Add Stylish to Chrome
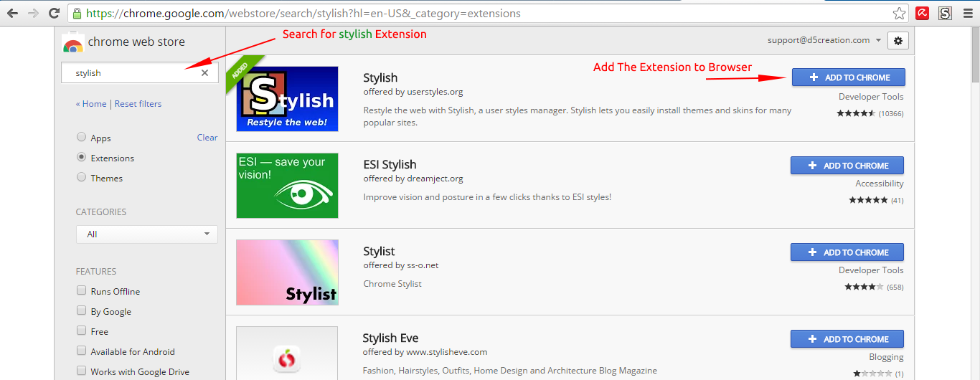980x380 pixels. click(x=849, y=77)
